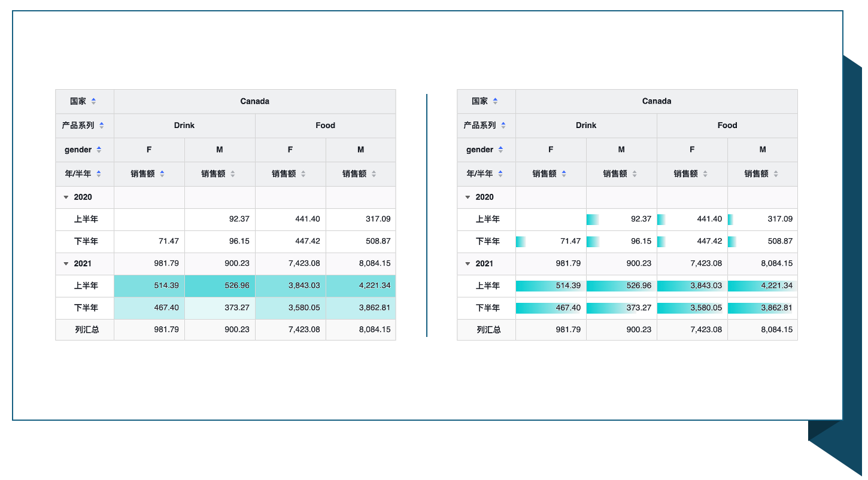Sort 销售额 under Drink M in right table
The image size is (868, 480).
point(635,174)
